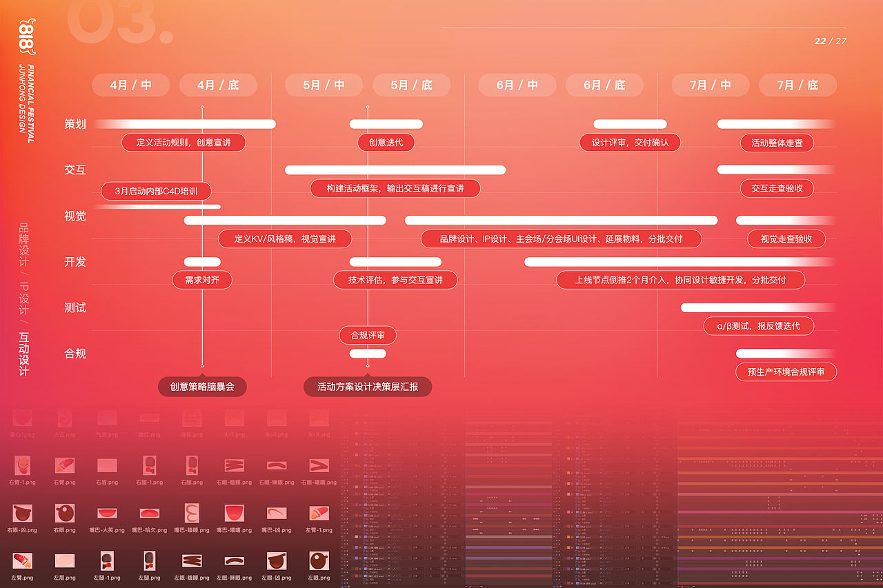Click the 3月启动内部C4D培训 label

[156, 191]
